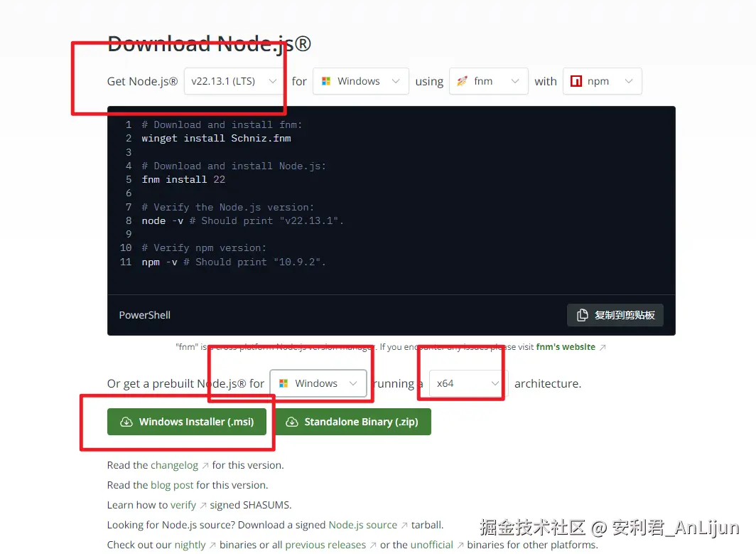The width and height of the screenshot is (756, 554).
Task: Open the Node.js source link
Action: click(362, 525)
